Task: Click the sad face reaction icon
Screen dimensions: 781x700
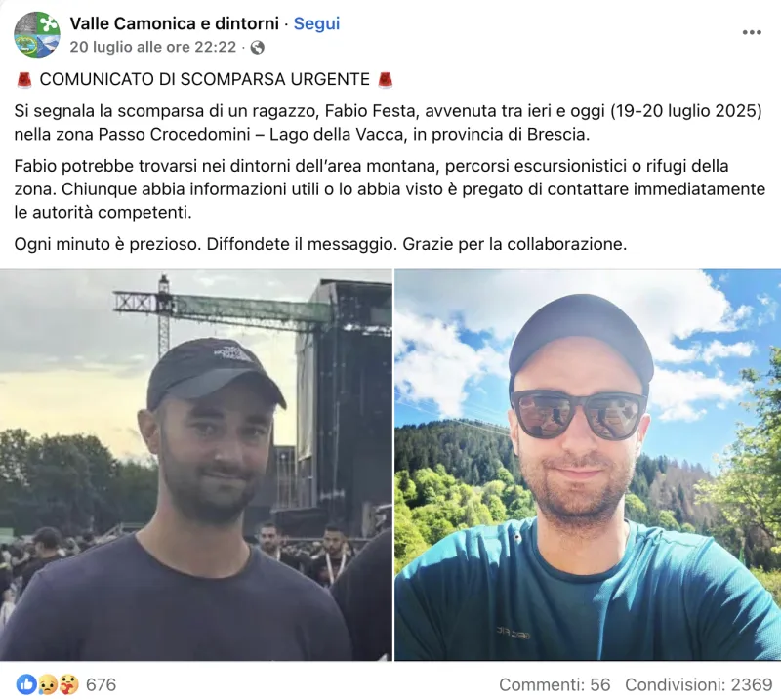Action: [47, 684]
